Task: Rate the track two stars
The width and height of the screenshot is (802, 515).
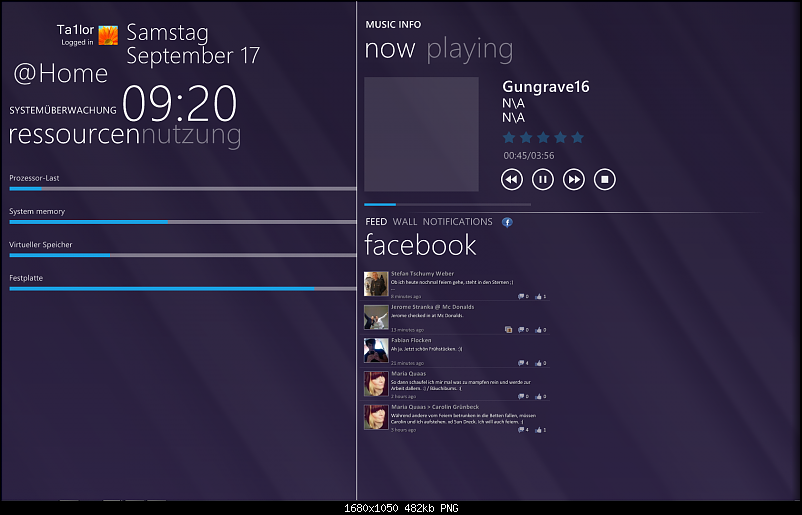Action: 526,137
